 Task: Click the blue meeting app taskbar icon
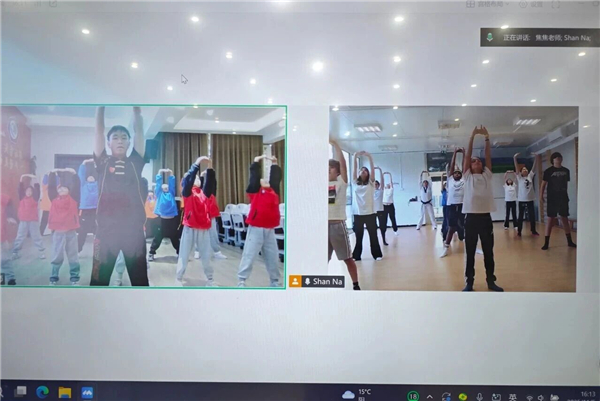87,392
